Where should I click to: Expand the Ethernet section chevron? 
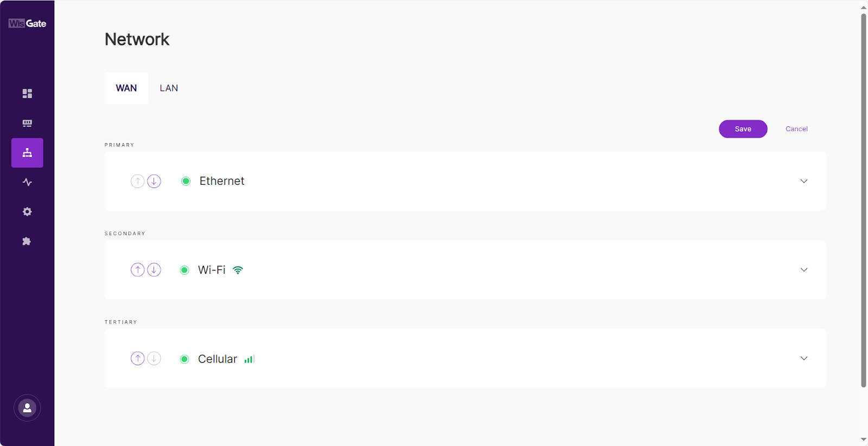click(804, 182)
